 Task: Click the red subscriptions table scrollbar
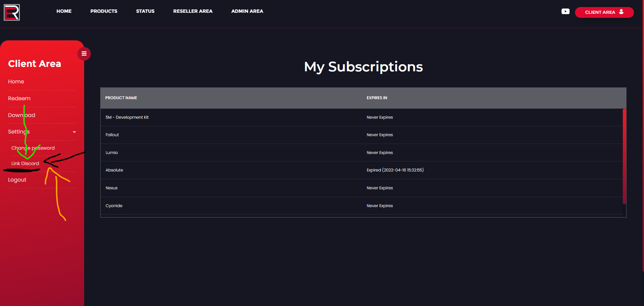click(624, 156)
